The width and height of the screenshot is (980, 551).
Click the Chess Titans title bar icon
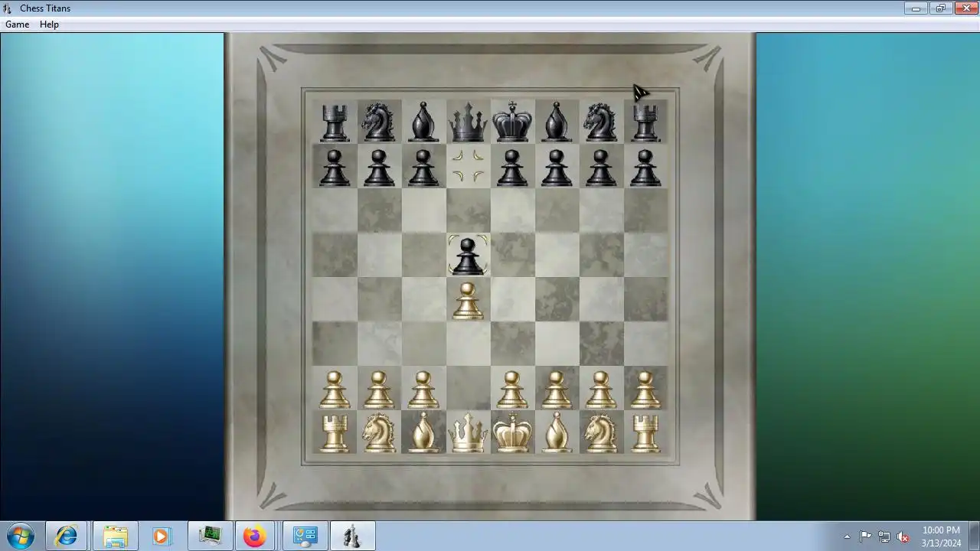coord(8,8)
